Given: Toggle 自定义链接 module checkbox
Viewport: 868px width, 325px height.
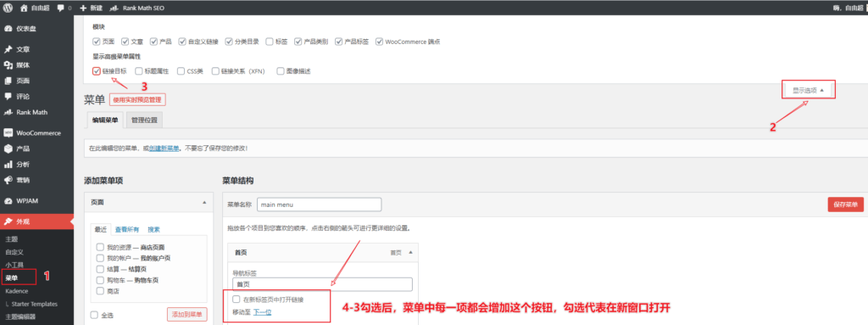Looking at the screenshot, I should coord(182,42).
